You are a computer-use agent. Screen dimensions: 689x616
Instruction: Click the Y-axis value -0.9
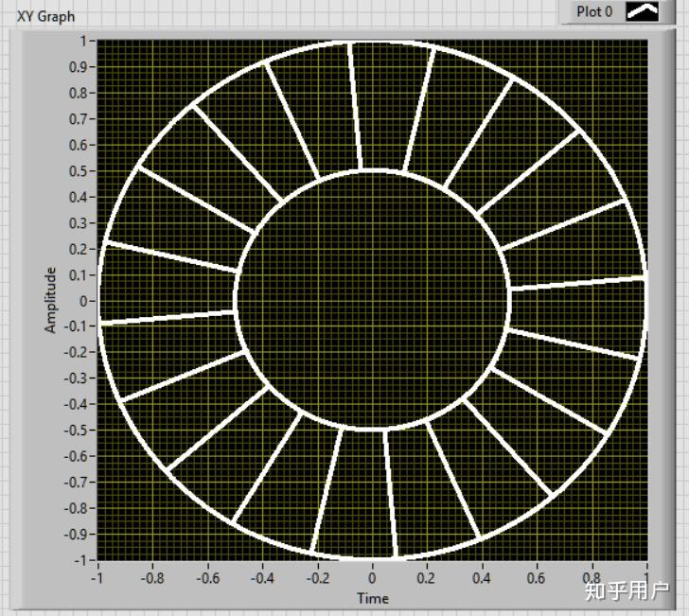coord(75,535)
